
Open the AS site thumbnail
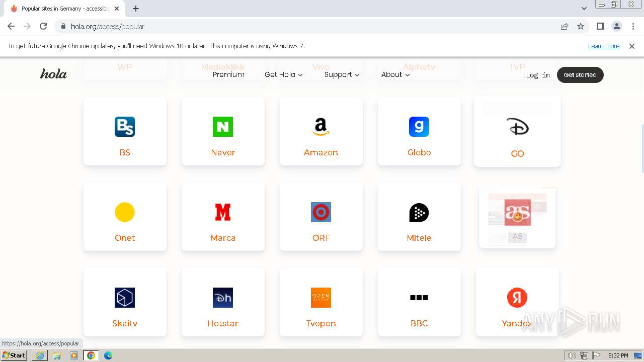pyautogui.click(x=517, y=218)
